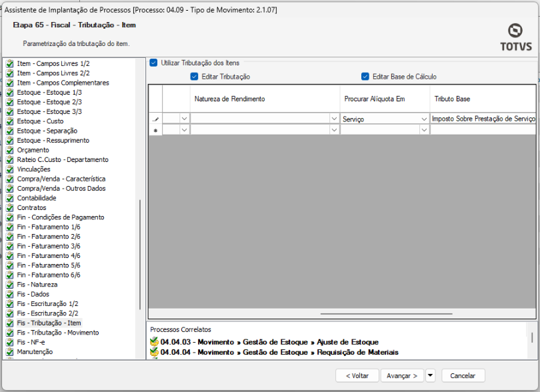Image resolution: width=540 pixels, height=392 pixels.
Task: Click the check icon beside Estoque - Separação
Action: click(9, 131)
